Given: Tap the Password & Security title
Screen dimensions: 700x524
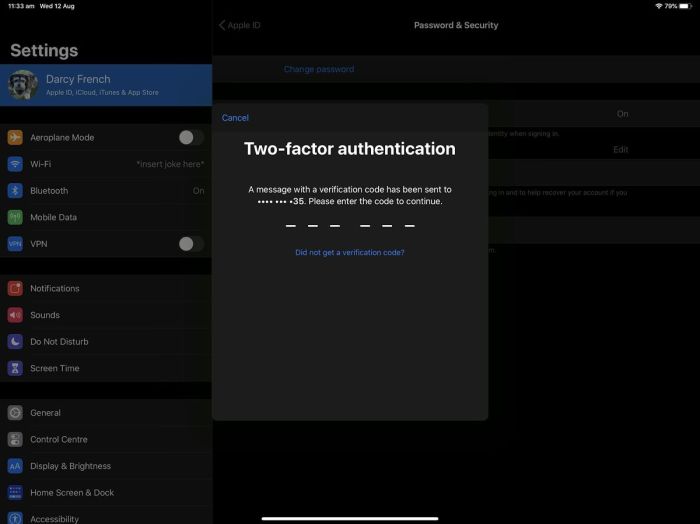Looking at the screenshot, I should [x=456, y=25].
